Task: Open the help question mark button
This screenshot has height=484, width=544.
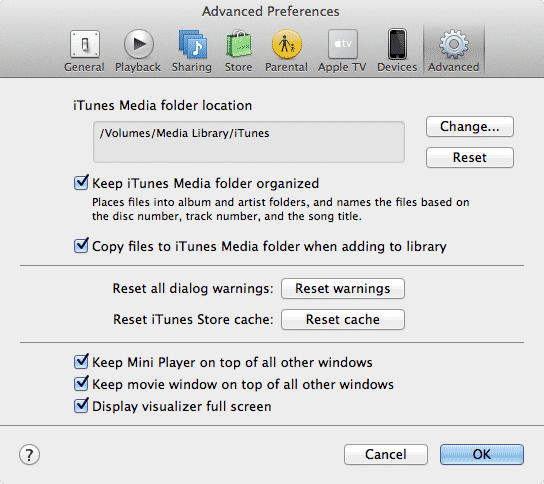Action: [x=29, y=455]
